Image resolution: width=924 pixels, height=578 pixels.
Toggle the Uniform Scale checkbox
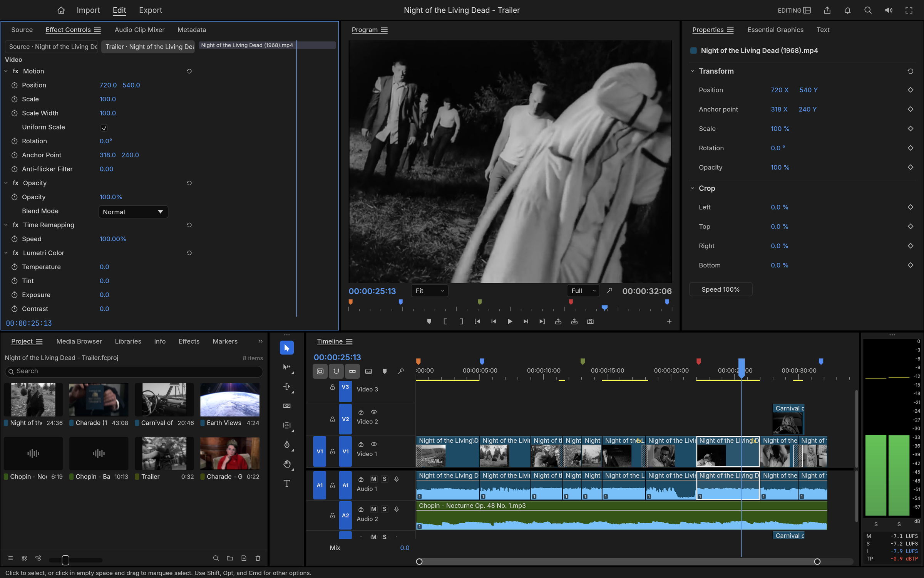[x=104, y=128]
